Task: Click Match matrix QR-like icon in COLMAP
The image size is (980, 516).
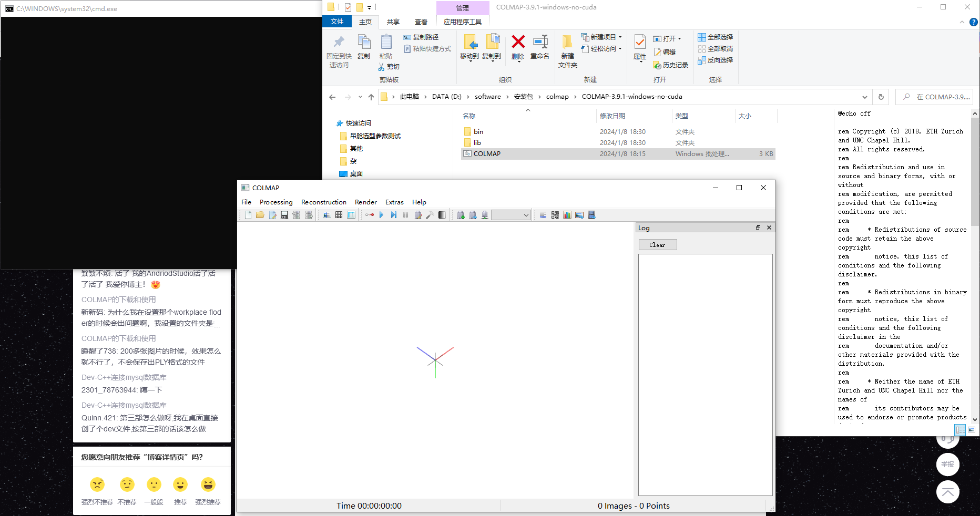Action: 555,215
